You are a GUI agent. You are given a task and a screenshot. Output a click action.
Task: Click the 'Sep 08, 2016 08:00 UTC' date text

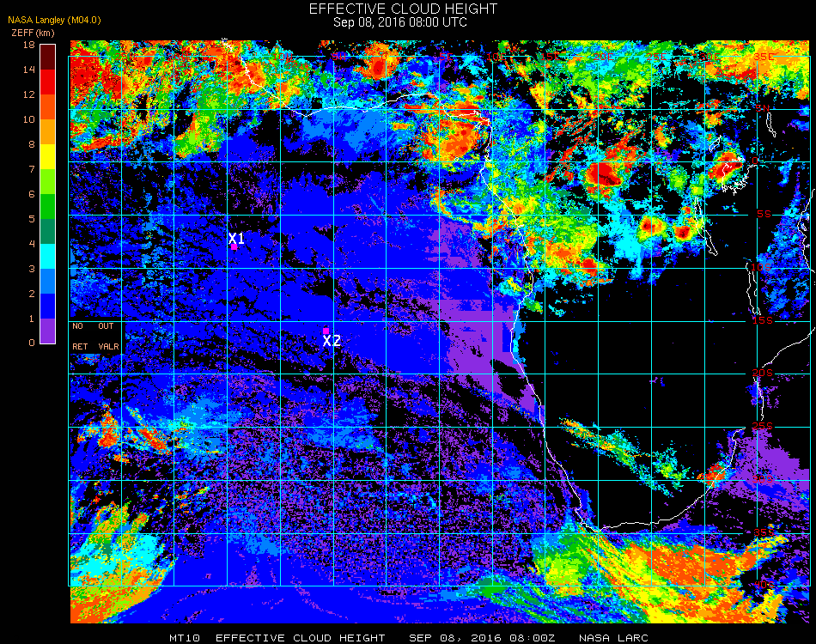coord(400,22)
